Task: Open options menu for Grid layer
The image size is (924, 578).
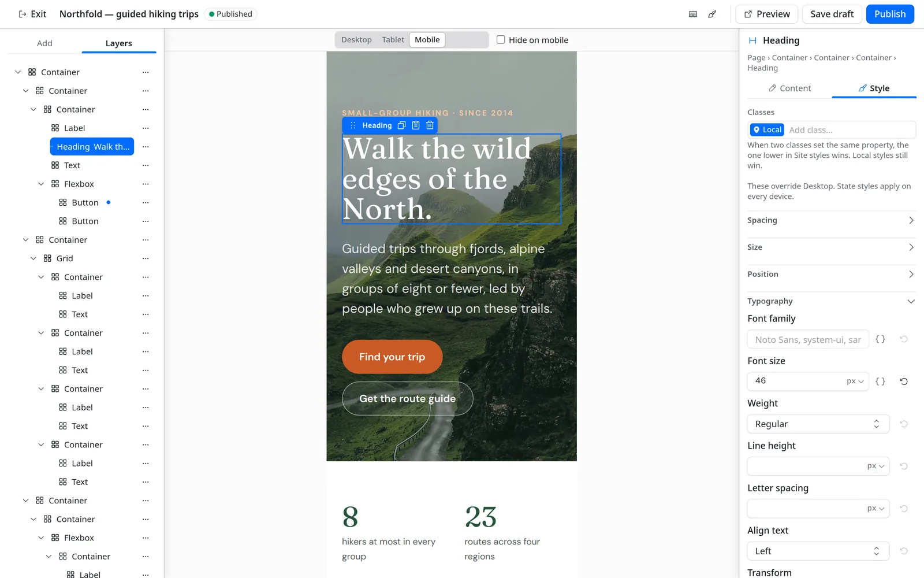Action: click(146, 258)
